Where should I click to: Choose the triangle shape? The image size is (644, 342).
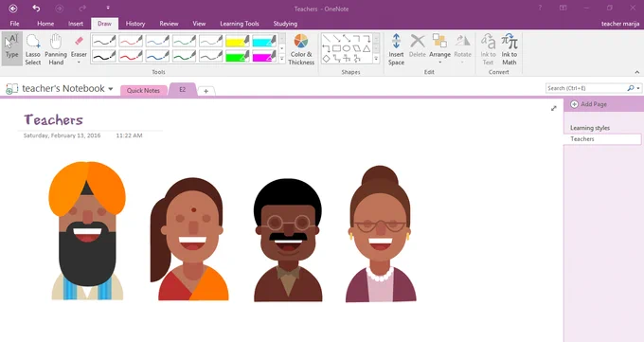click(x=366, y=48)
